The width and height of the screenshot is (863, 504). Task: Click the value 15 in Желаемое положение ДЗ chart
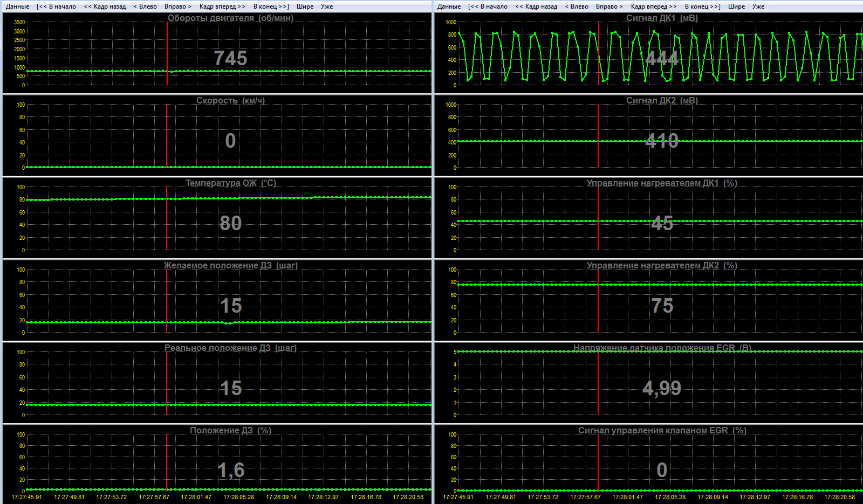pyautogui.click(x=231, y=306)
